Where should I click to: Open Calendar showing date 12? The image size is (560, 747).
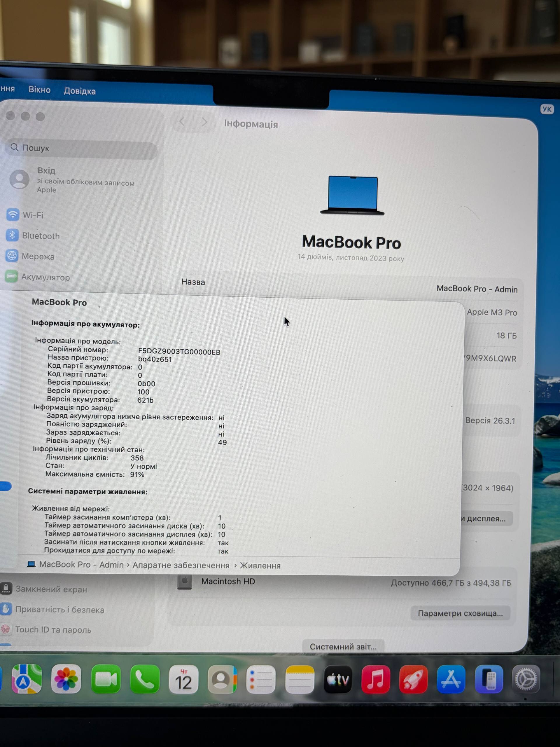point(183,679)
